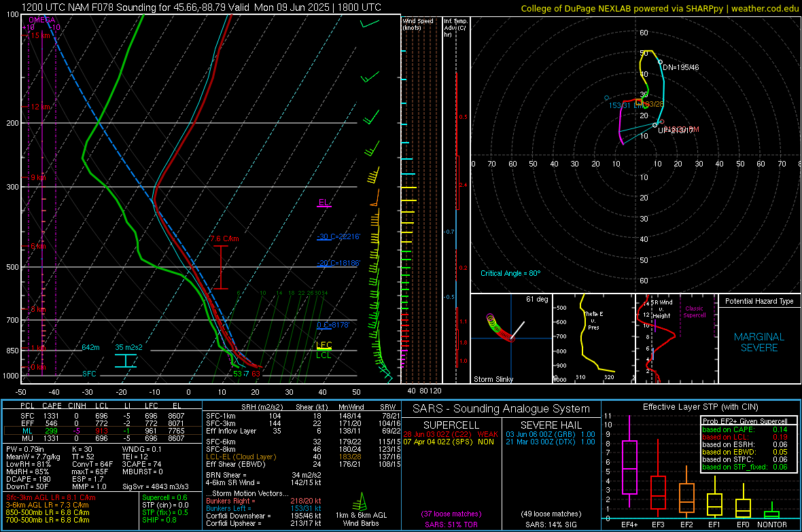Click the 07 Apr 04 02Z (SPS) NON match

449,442
